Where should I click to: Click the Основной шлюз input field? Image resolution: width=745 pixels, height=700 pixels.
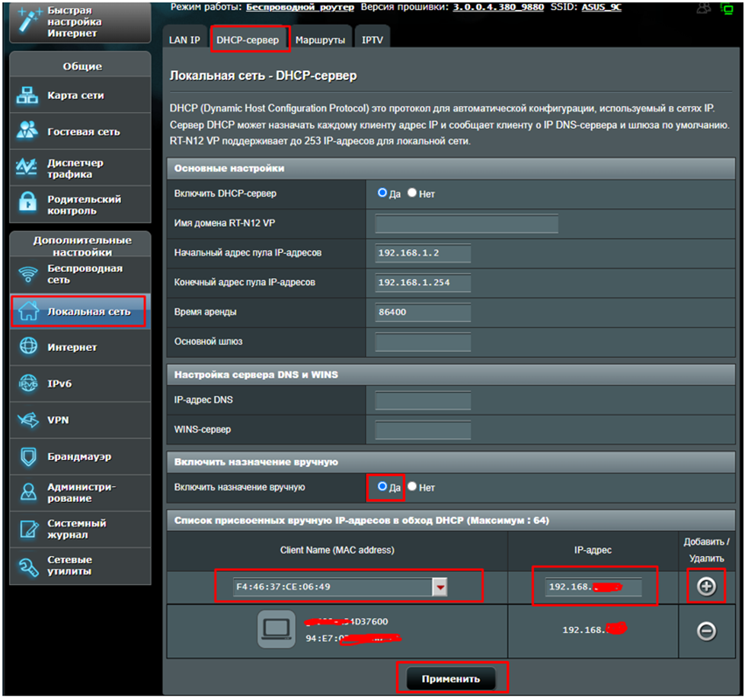423,342
